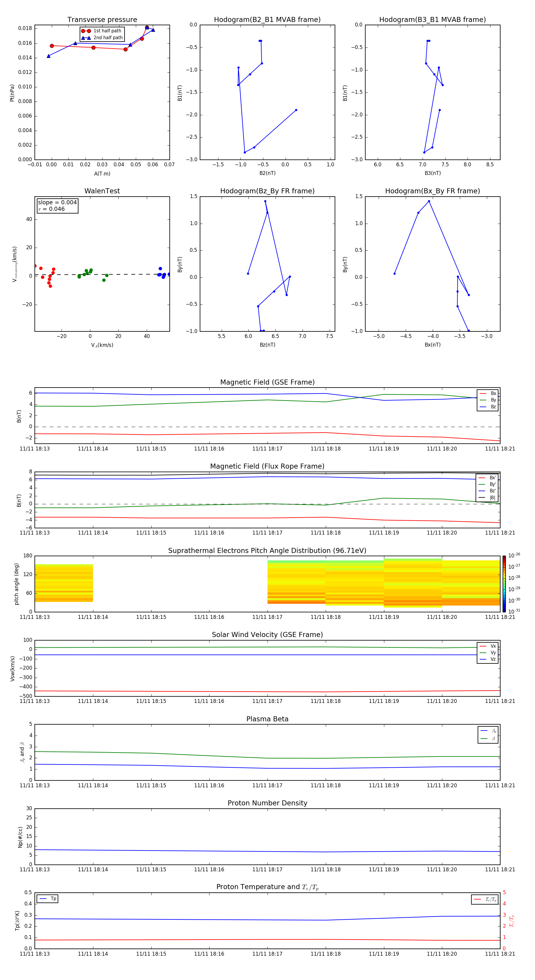Click the 'pitch angle (deg)' y-axis label
This screenshot has width=535, height=980.
point(16,584)
